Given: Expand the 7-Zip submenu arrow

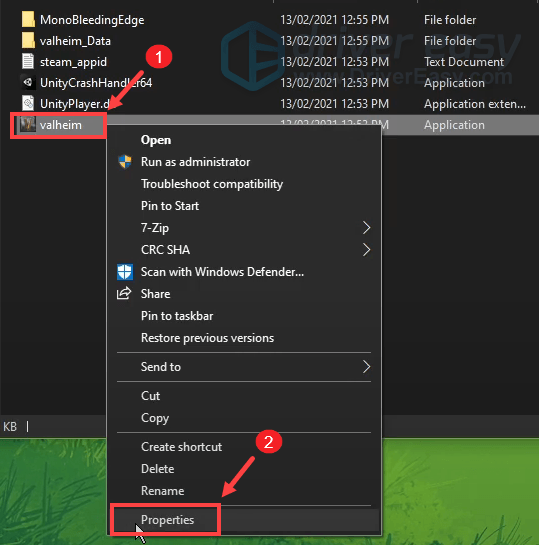Looking at the screenshot, I should pyautogui.click(x=366, y=228).
